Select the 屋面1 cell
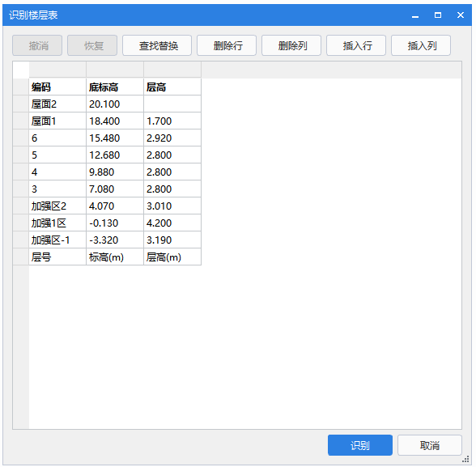 57,121
